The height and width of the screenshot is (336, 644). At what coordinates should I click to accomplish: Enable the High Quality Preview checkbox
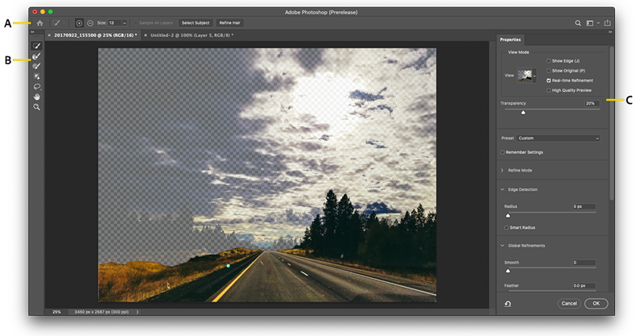click(548, 90)
